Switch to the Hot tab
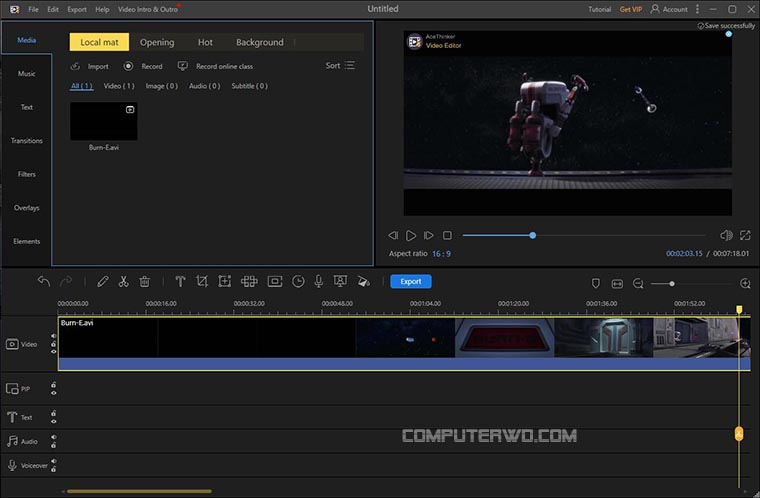Image resolution: width=760 pixels, height=498 pixels. (205, 42)
